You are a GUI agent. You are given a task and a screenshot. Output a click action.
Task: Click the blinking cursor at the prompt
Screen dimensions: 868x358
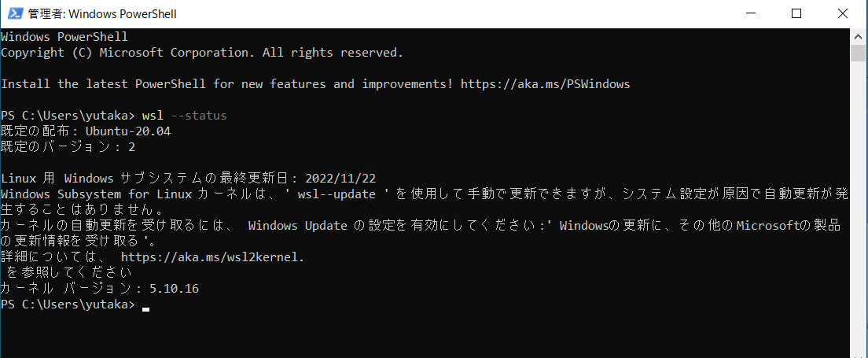click(145, 309)
